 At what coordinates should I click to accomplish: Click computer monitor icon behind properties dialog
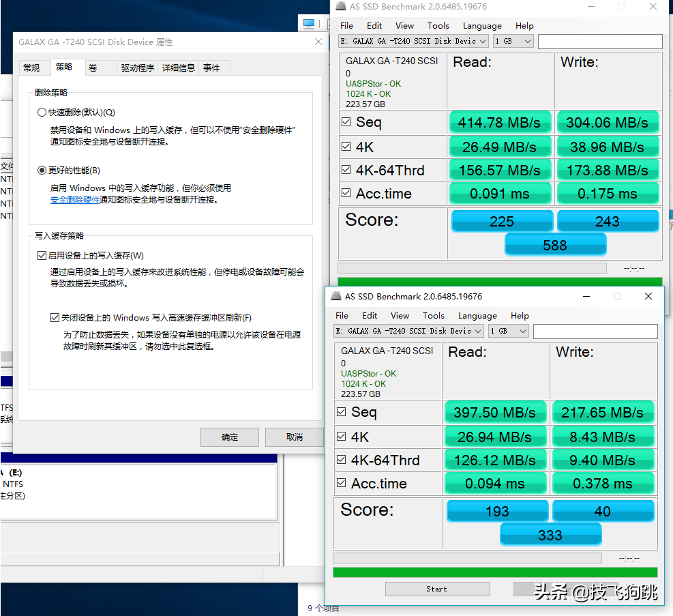tap(309, 23)
